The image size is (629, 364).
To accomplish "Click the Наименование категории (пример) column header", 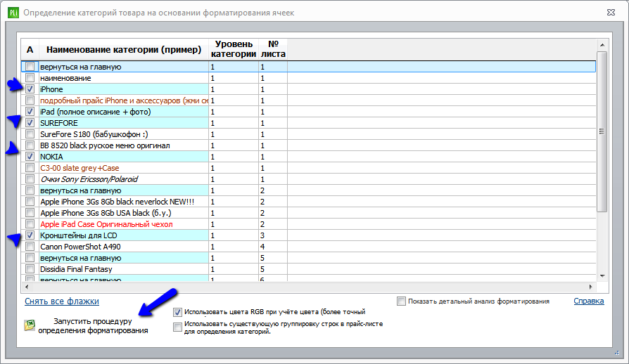I will (x=124, y=49).
